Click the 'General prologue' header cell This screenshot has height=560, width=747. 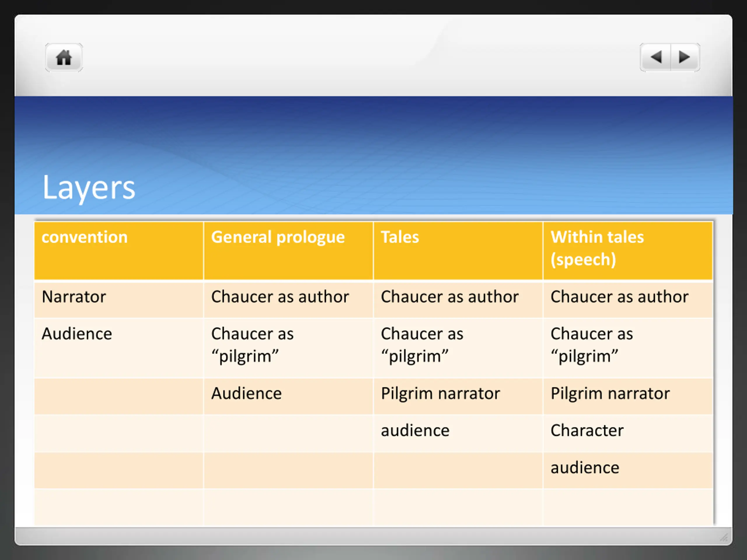click(289, 251)
